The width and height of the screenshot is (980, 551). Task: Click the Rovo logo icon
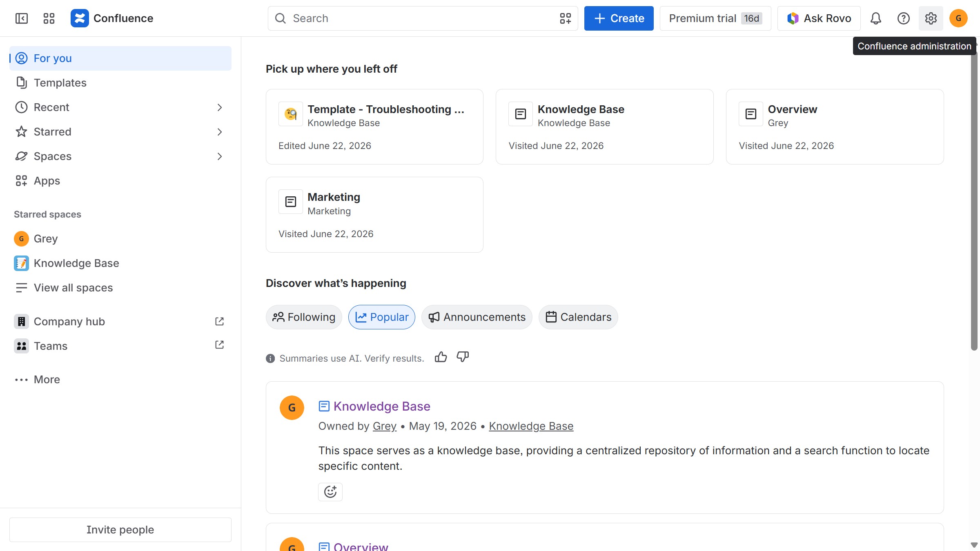pyautogui.click(x=793, y=18)
